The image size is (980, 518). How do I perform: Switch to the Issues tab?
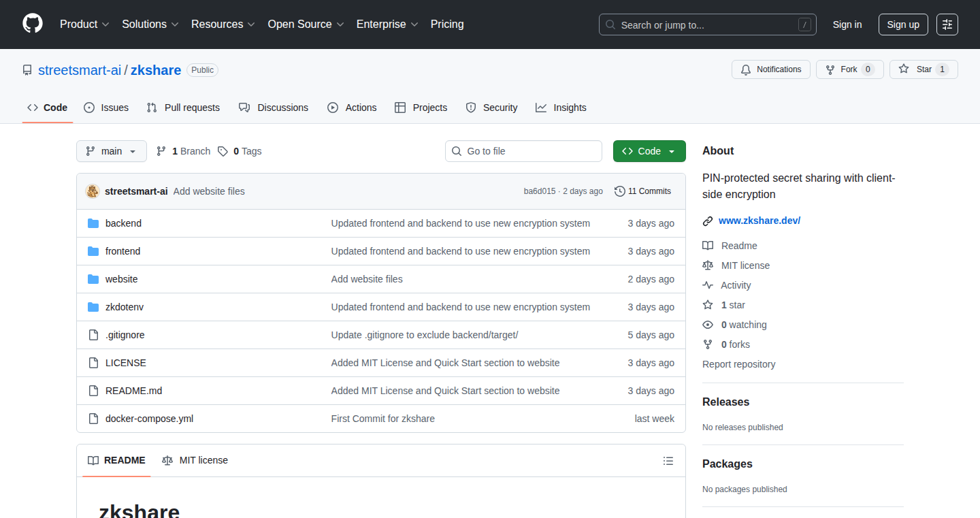click(106, 108)
